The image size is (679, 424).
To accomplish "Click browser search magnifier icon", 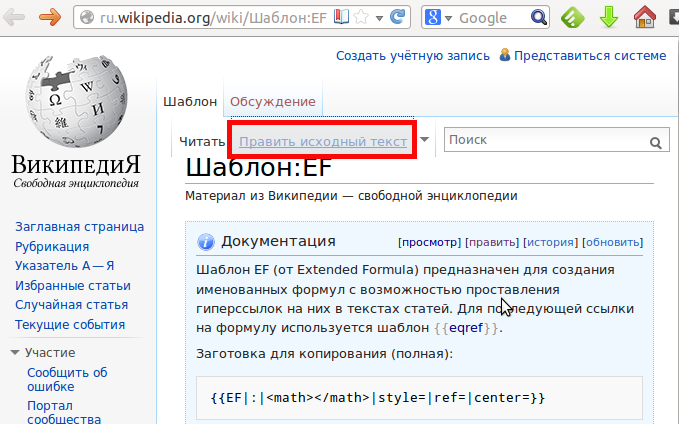I will pyautogui.click(x=539, y=17).
